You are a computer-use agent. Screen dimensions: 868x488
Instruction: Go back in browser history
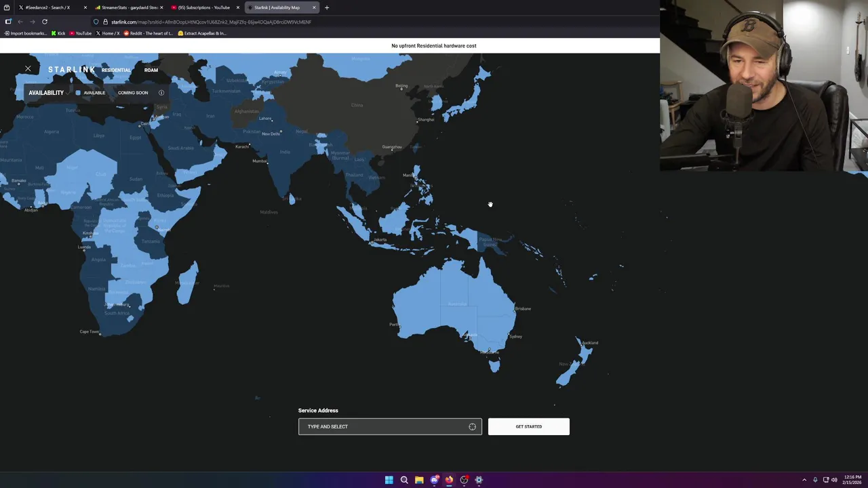click(x=20, y=22)
